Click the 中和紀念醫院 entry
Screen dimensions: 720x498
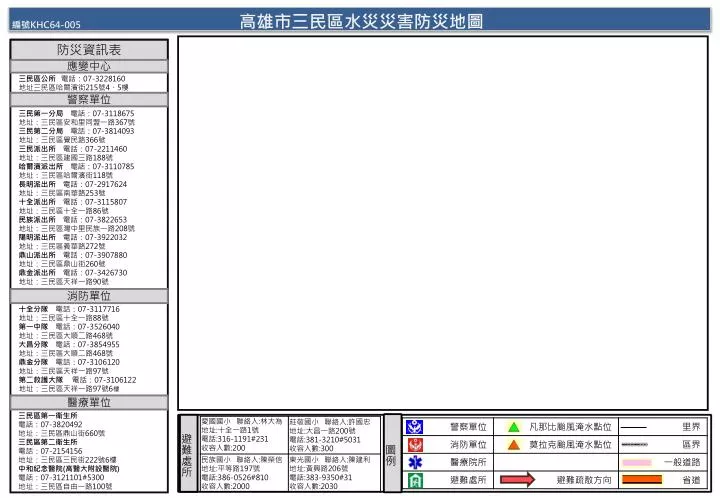[x=69, y=469]
